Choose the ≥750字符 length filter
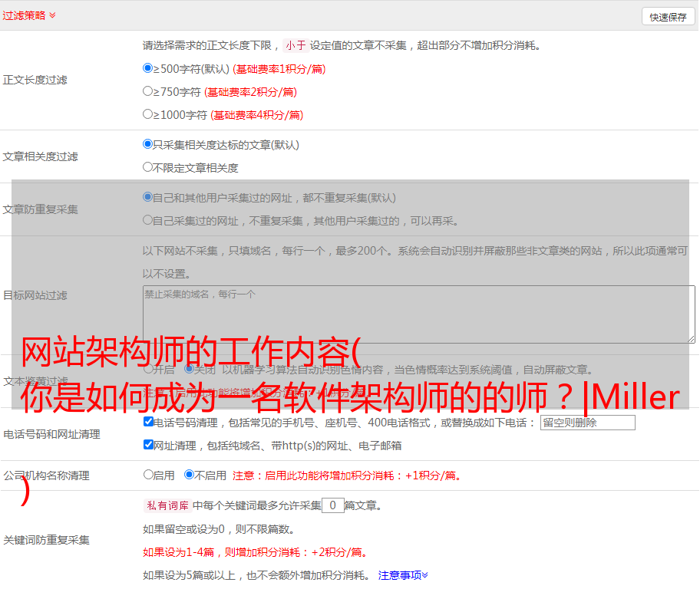This screenshot has width=700, height=589. click(x=148, y=91)
